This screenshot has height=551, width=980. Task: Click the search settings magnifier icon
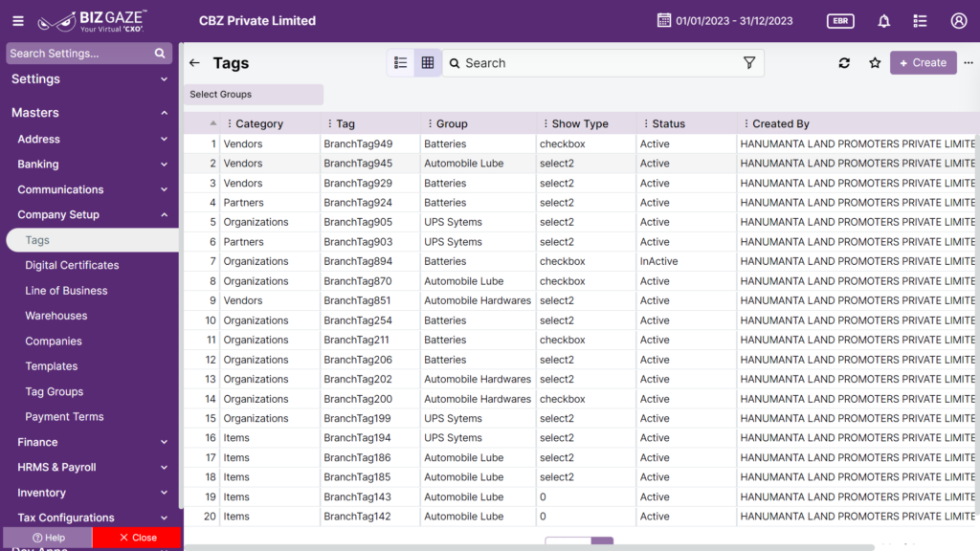160,54
